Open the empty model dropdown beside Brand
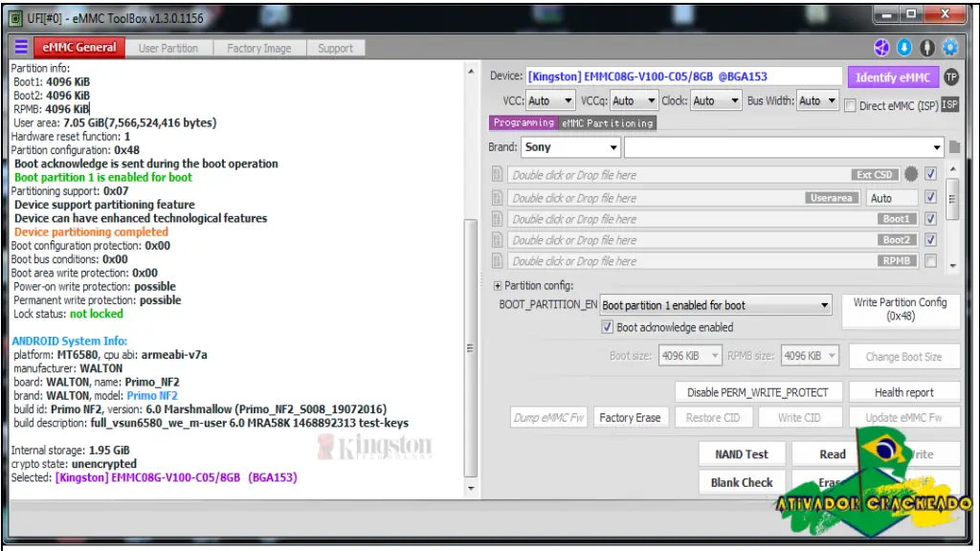 tap(784, 147)
